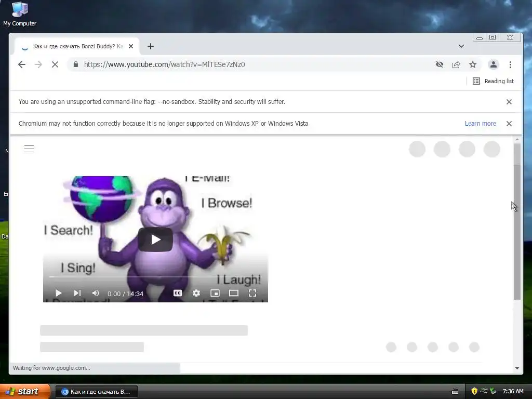Open My Computer desktop icon
Screen dimensions: 532x399
tap(20, 14)
